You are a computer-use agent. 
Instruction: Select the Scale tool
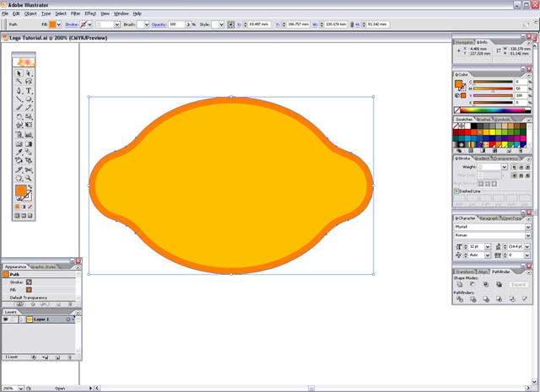point(29,116)
